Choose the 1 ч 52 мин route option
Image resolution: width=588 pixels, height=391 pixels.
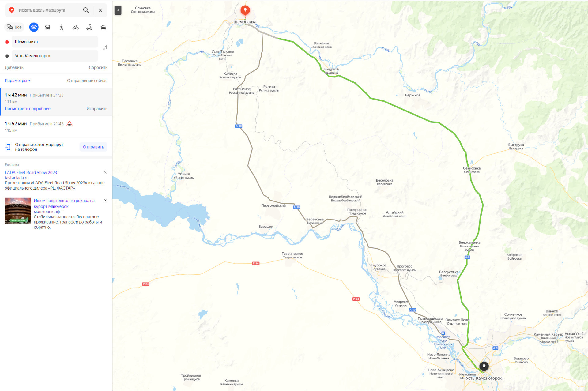[x=56, y=127]
